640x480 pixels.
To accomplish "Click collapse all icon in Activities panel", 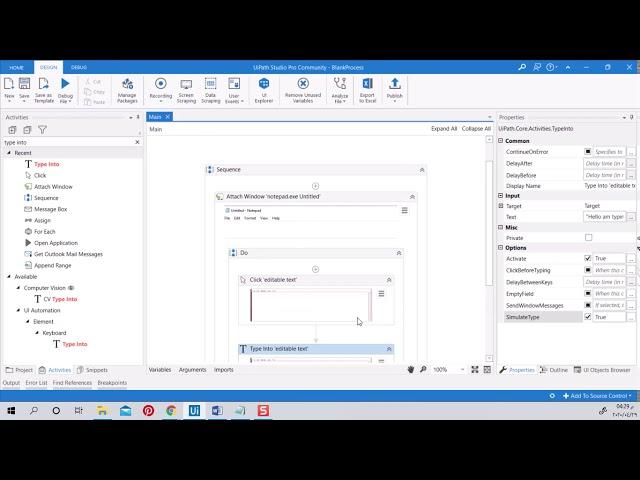I will (x=27, y=130).
